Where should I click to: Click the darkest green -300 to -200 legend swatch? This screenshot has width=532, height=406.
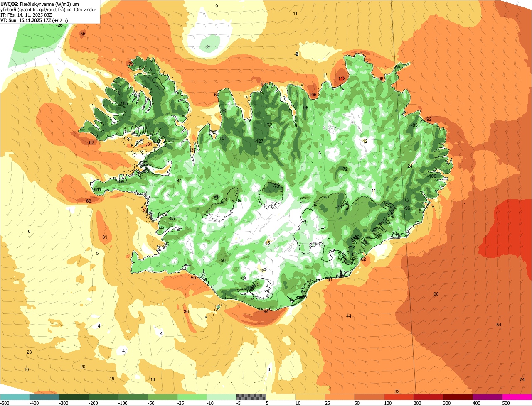pos(74,397)
